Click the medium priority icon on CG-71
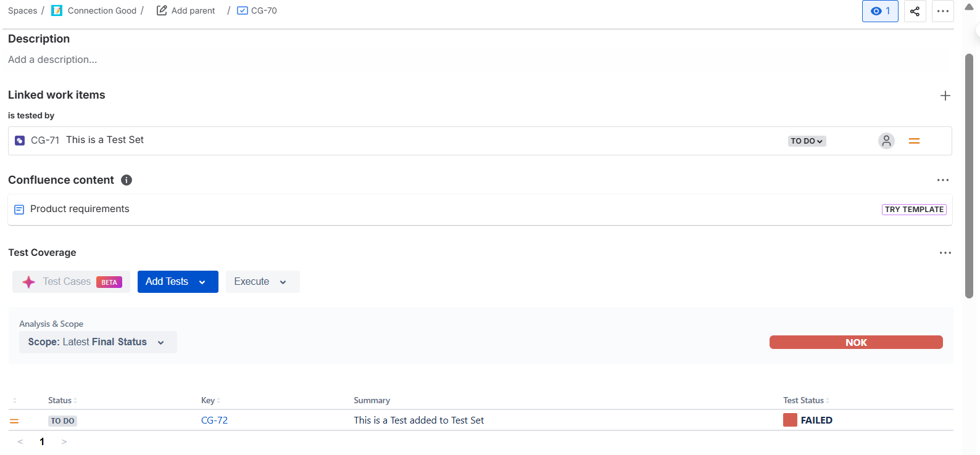The height and width of the screenshot is (455, 980). (914, 141)
